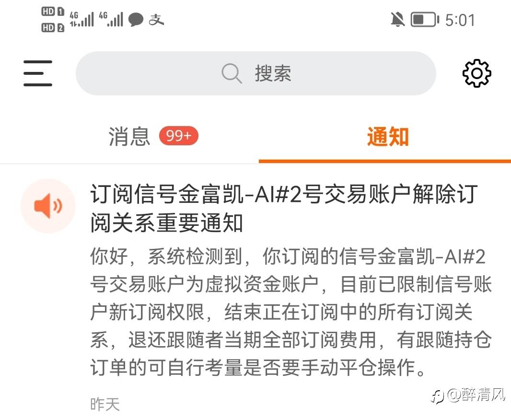Open the 金富凯-AI#2 unsubscribe notice title
511x420 pixels.
(284, 208)
